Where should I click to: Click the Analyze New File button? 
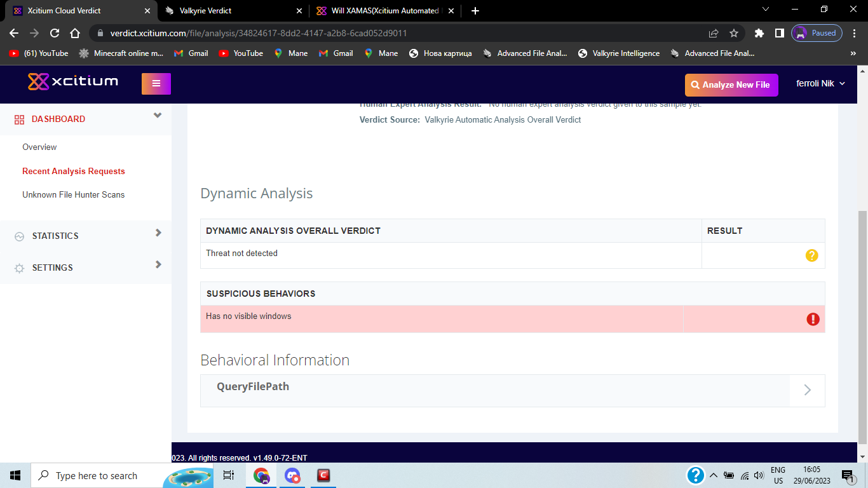point(731,85)
